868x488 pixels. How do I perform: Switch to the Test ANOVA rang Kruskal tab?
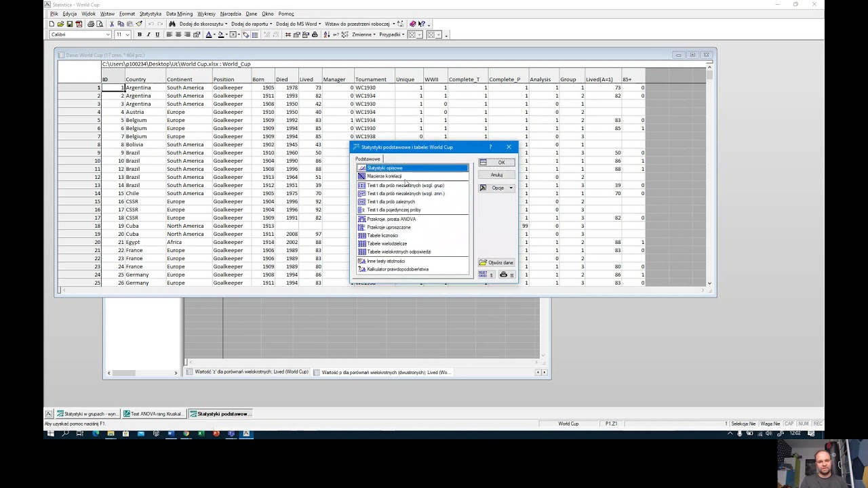153,413
